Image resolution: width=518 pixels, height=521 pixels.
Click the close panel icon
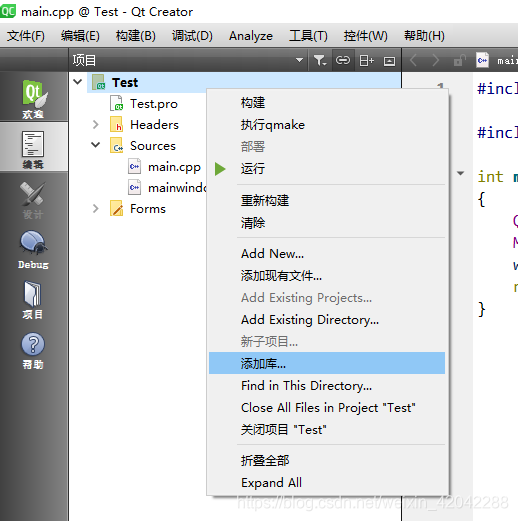point(389,61)
